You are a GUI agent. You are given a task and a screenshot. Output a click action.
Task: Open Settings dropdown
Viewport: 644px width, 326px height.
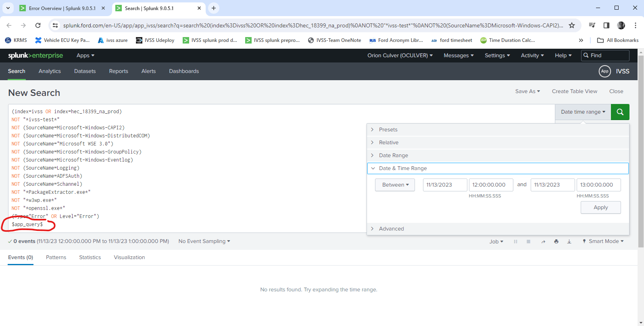[x=497, y=56]
